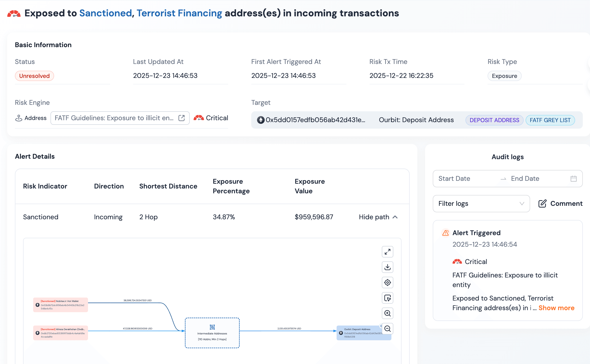Screen dimensions: 590x364
Task: Click the DEPOSIT ADDRESS tag
Action: (x=494, y=120)
